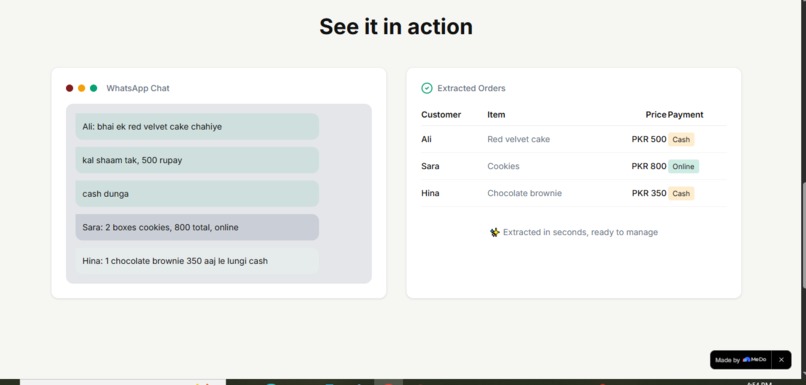Image resolution: width=806 pixels, height=385 pixels.
Task: Click 'Extracted in seconds, ready to manage' text
Action: tap(580, 232)
